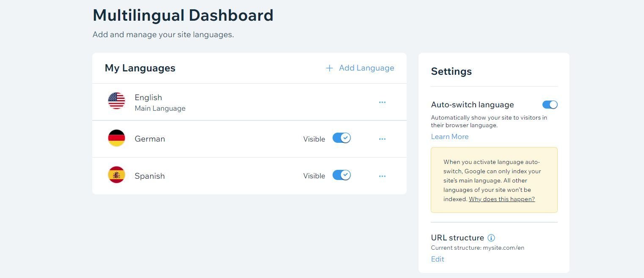Click the Add Language text button
Viewport: 644px width, 278px height.
(366, 68)
